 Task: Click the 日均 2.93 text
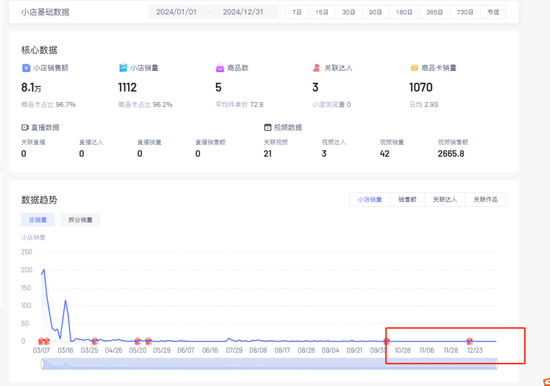pyautogui.click(x=424, y=105)
